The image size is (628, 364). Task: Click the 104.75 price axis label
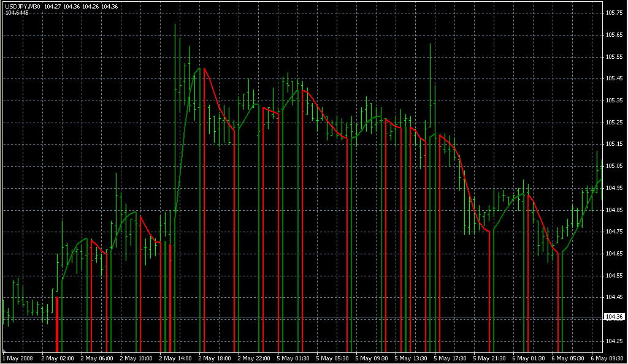(613, 232)
